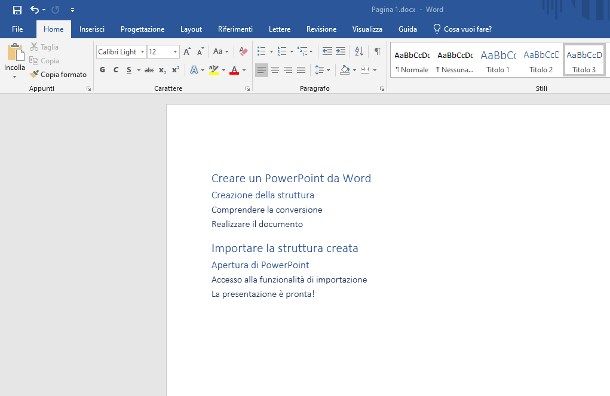Image resolution: width=610 pixels, height=396 pixels.
Task: Switch to the Progettazione tab
Action: coord(142,29)
